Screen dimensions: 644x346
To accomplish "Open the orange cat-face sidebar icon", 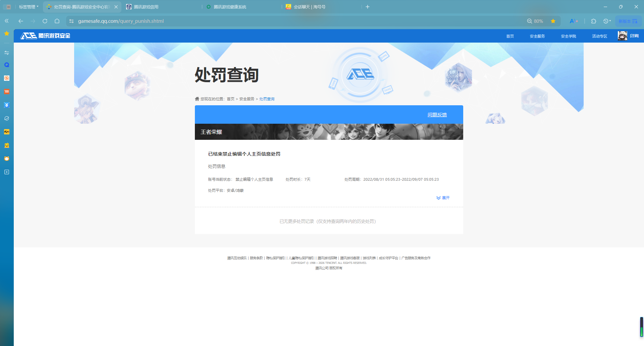I will (7, 159).
